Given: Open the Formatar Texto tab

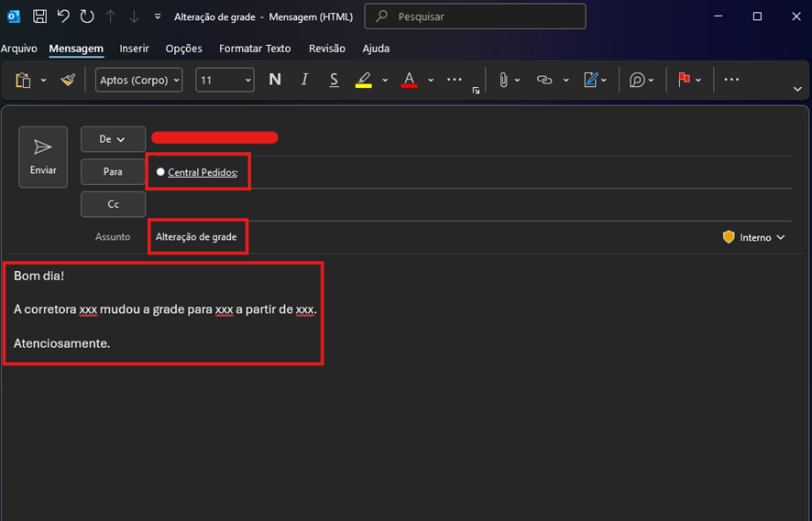Looking at the screenshot, I should tap(255, 49).
